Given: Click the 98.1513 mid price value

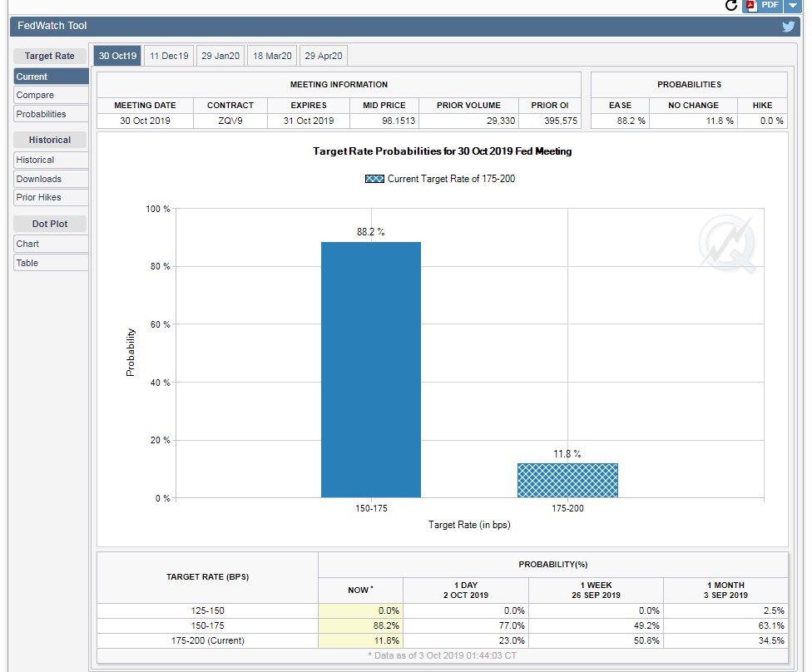Looking at the screenshot, I should point(384,121).
